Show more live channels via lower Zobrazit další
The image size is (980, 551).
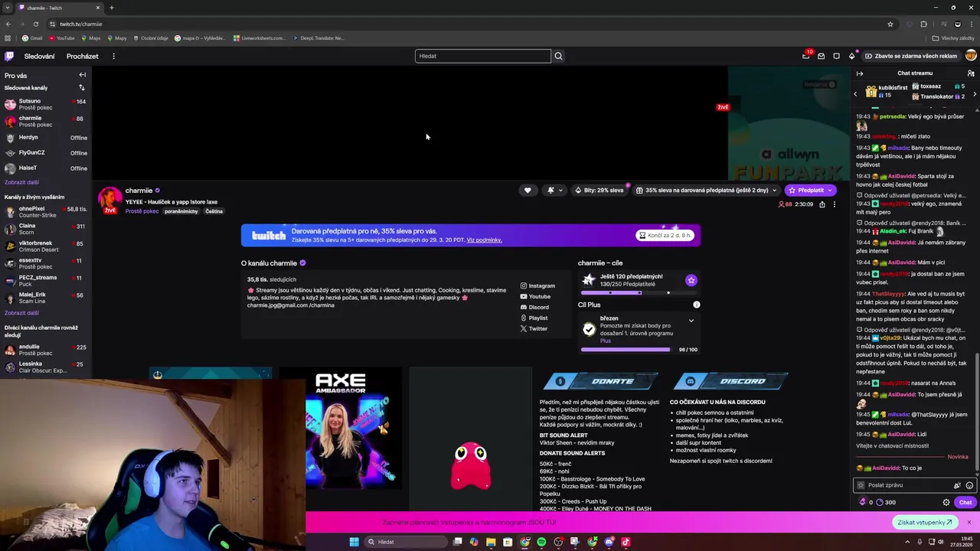21,313
